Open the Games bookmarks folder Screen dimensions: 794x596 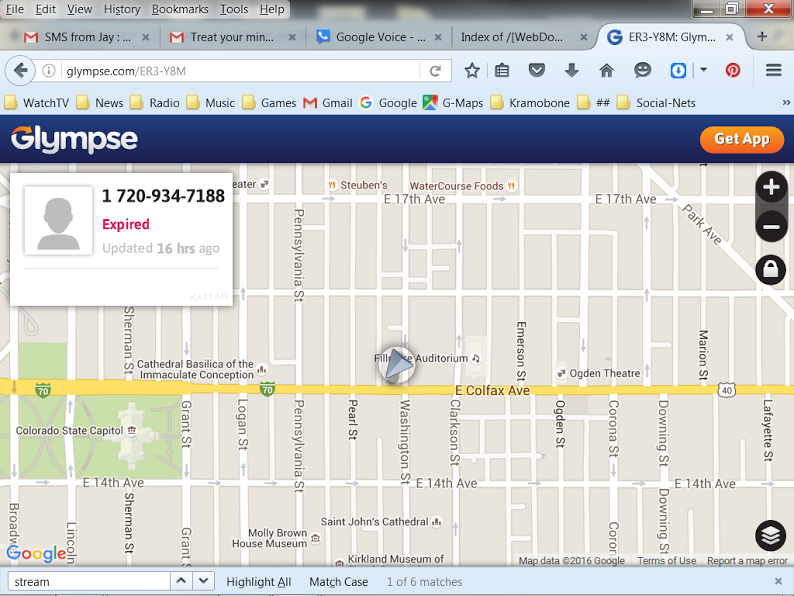pyautogui.click(x=269, y=103)
